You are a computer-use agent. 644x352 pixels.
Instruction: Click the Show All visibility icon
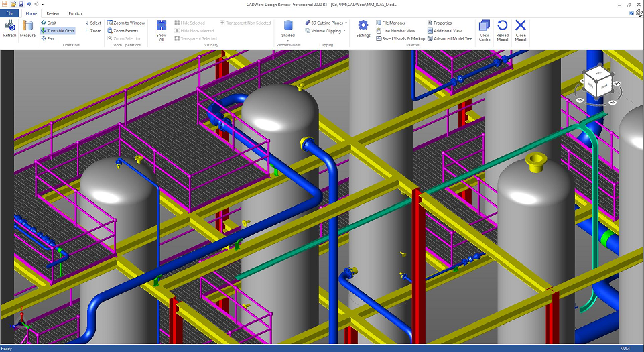162,28
